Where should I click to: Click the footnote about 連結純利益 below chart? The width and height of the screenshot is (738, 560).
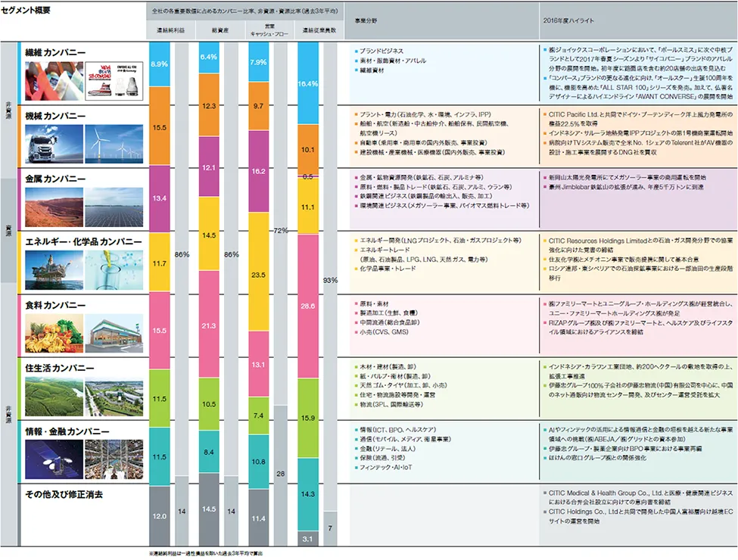tap(206, 554)
